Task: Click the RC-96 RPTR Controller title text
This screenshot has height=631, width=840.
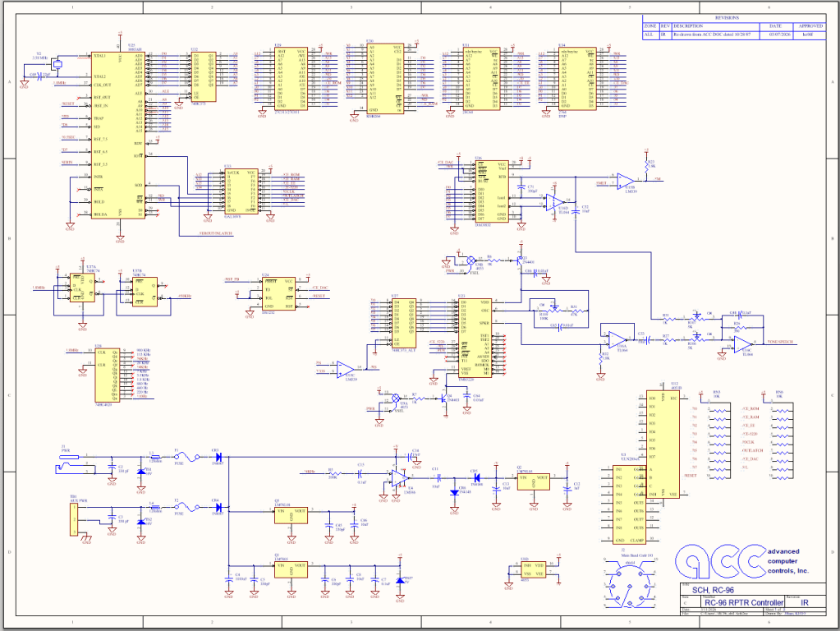Action: point(739,602)
